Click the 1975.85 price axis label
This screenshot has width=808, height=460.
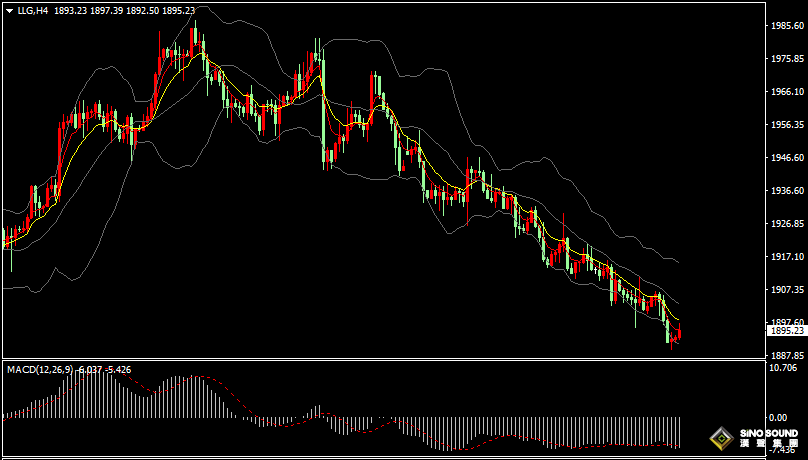click(785, 59)
